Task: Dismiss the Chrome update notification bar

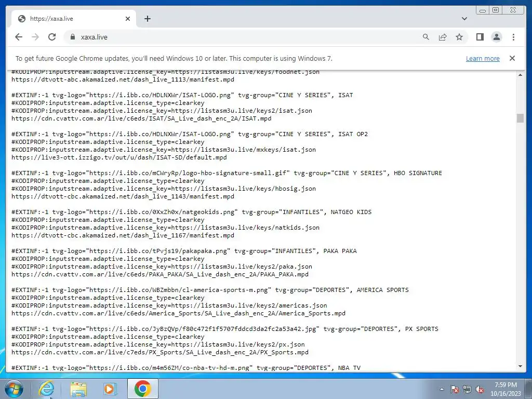Action: [512, 58]
